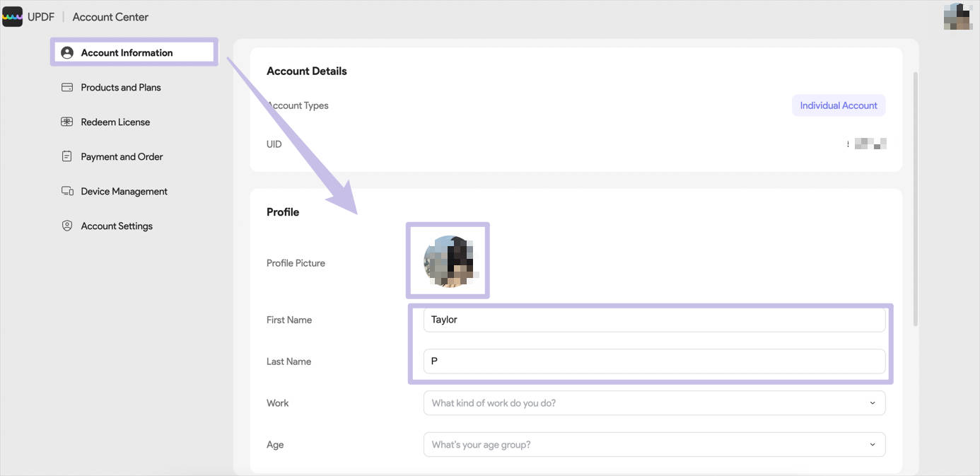The width and height of the screenshot is (980, 476).
Task: Open the Work type dropdown
Action: (654, 403)
